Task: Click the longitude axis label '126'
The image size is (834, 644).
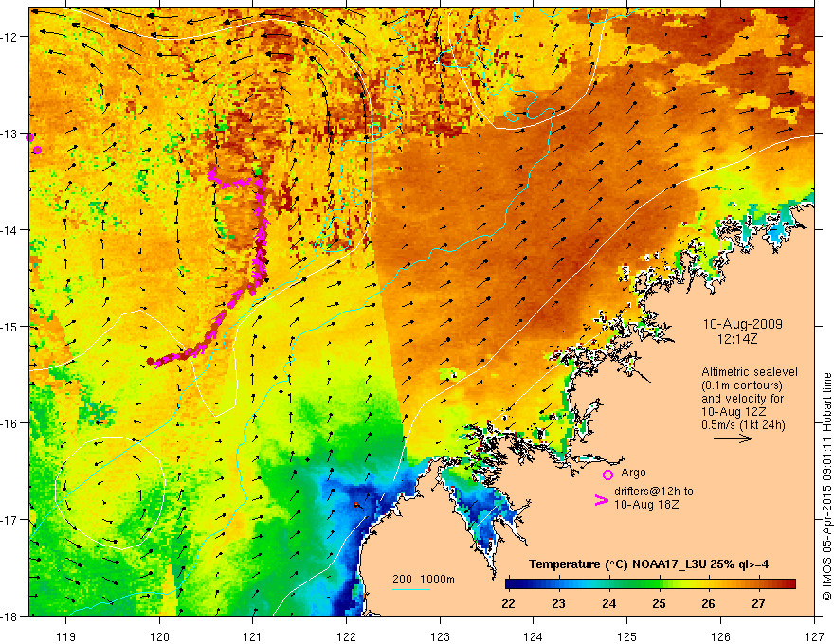Action: click(720, 636)
